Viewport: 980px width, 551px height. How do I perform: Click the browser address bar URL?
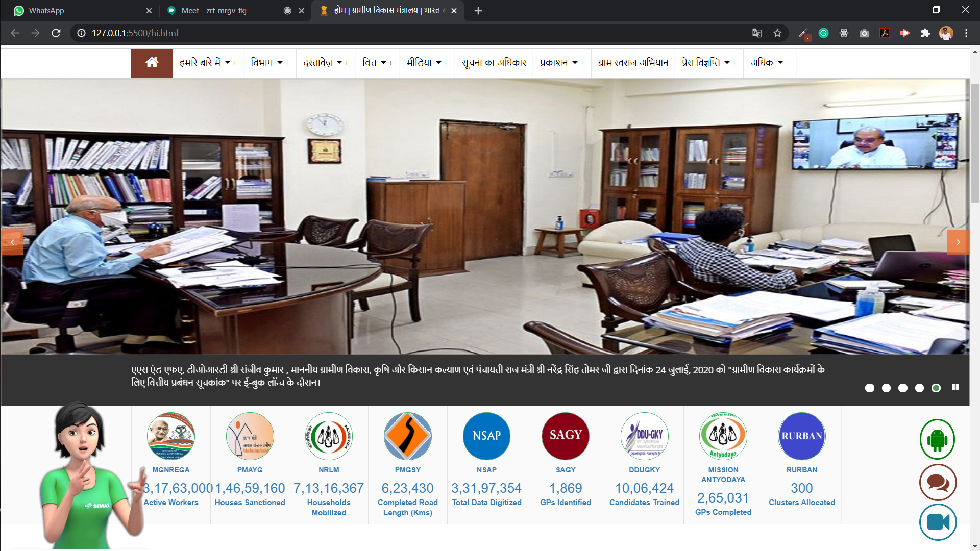[x=135, y=33]
